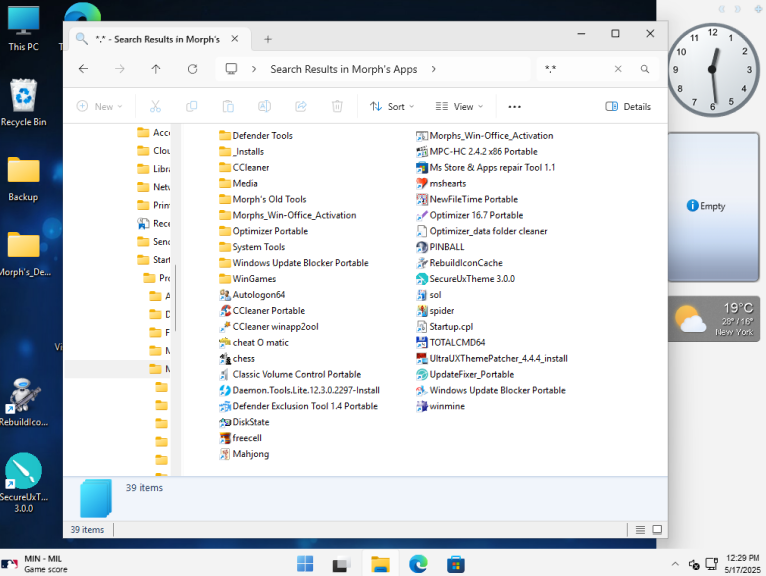Select the RebuildIconCache file in results

tap(459, 263)
